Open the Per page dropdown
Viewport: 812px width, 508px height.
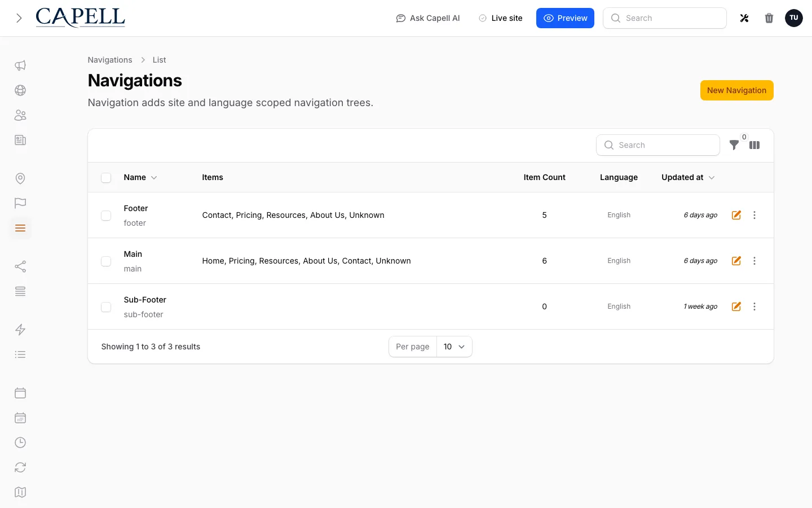pos(454,347)
